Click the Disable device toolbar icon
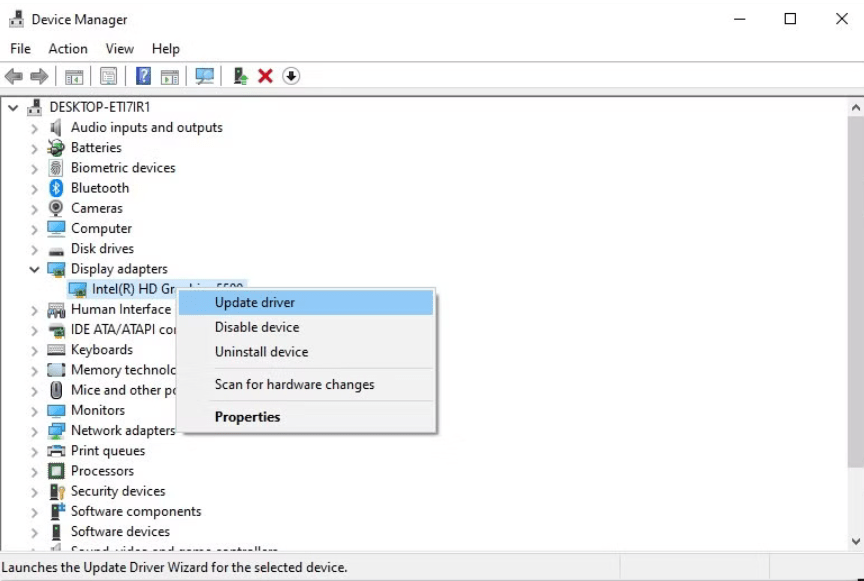Image resolution: width=864 pixels, height=581 pixels. click(291, 75)
